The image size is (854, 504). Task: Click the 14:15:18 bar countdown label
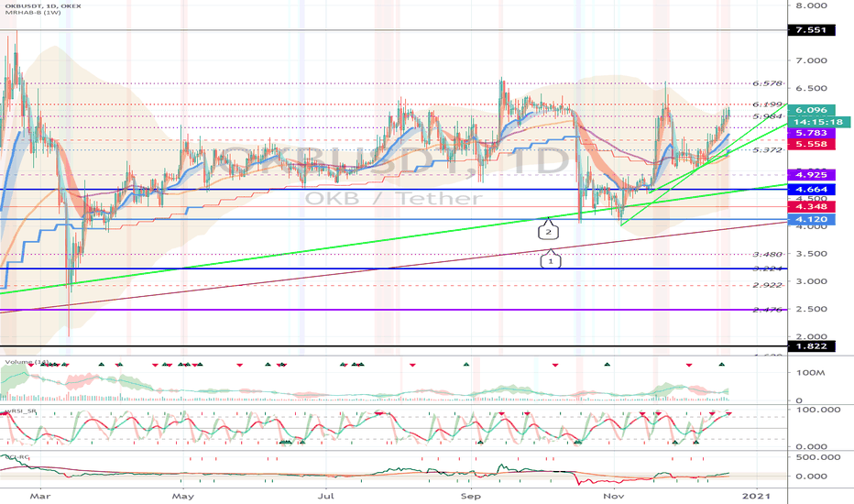pos(818,122)
